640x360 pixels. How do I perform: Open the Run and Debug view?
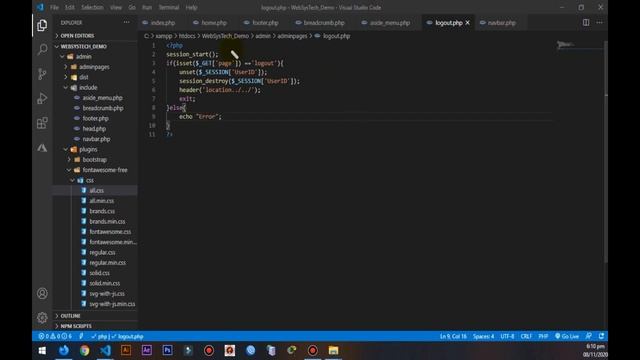point(42,98)
